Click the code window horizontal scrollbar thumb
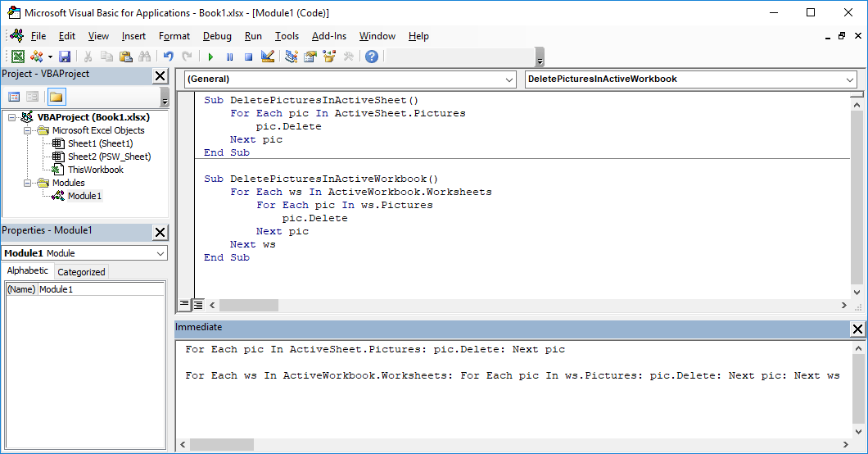868x454 pixels. coord(249,305)
